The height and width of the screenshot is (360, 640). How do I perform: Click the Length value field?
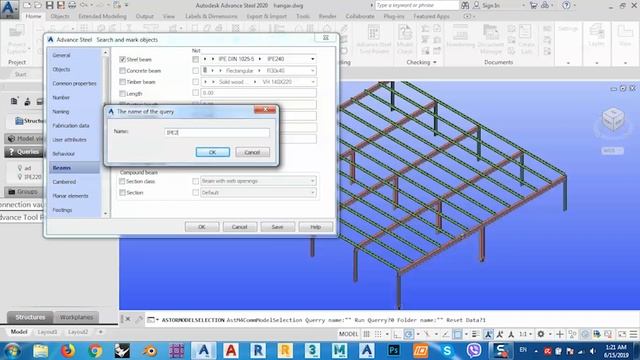pos(258,93)
